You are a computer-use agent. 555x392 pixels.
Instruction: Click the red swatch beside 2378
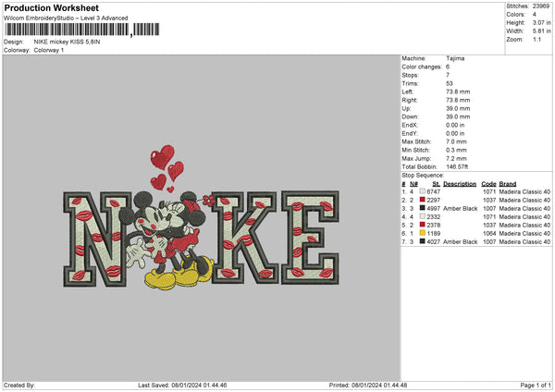point(423,225)
